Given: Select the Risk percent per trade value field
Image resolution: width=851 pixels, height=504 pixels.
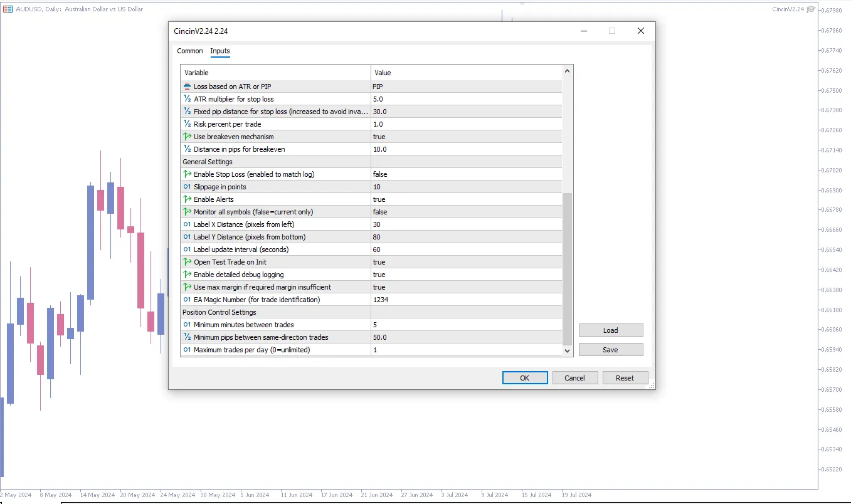Looking at the screenshot, I should (465, 124).
